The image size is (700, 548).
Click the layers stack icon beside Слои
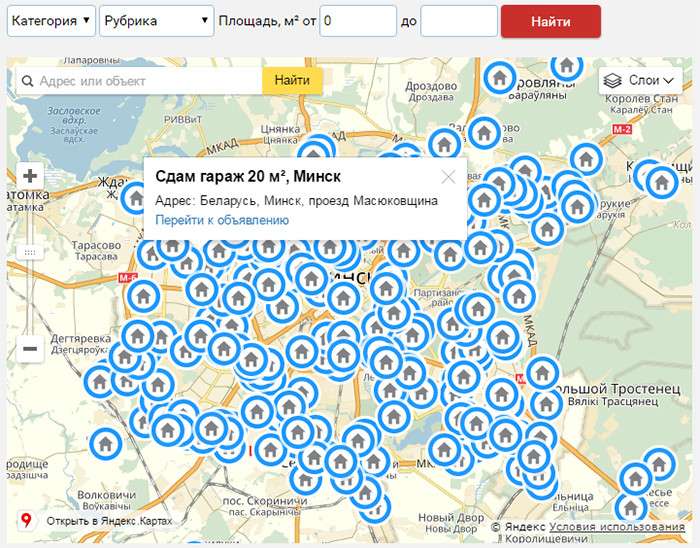coord(612,81)
